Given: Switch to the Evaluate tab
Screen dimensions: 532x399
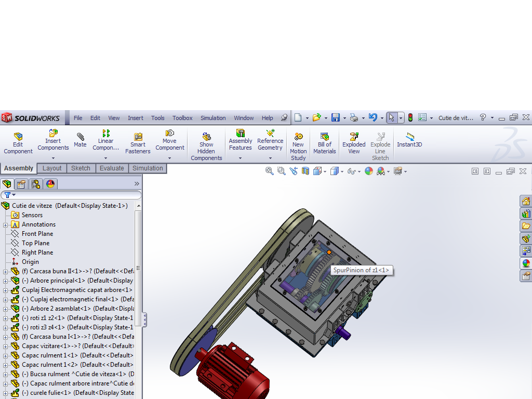Looking at the screenshot, I should coord(112,168).
